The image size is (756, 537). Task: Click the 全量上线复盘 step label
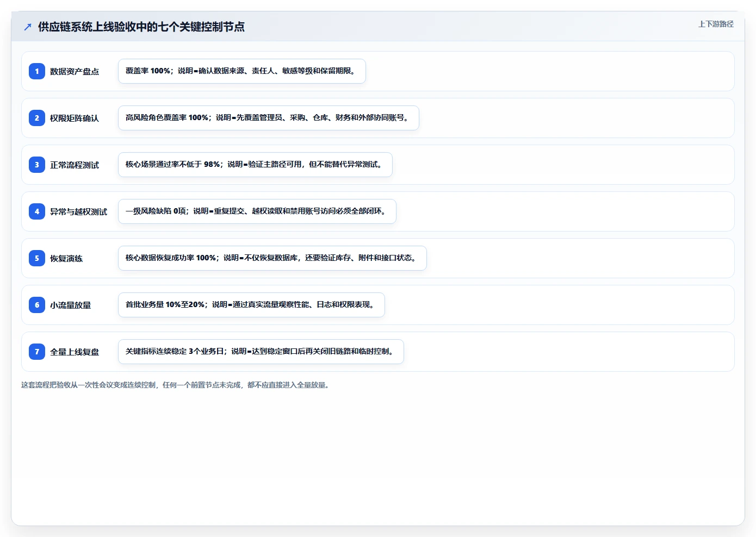pos(75,352)
